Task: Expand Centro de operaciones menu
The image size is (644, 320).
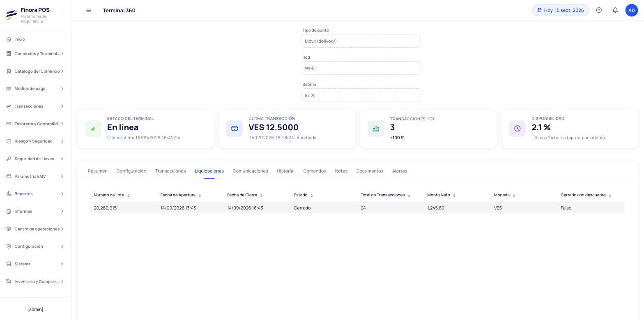Action: click(35, 229)
